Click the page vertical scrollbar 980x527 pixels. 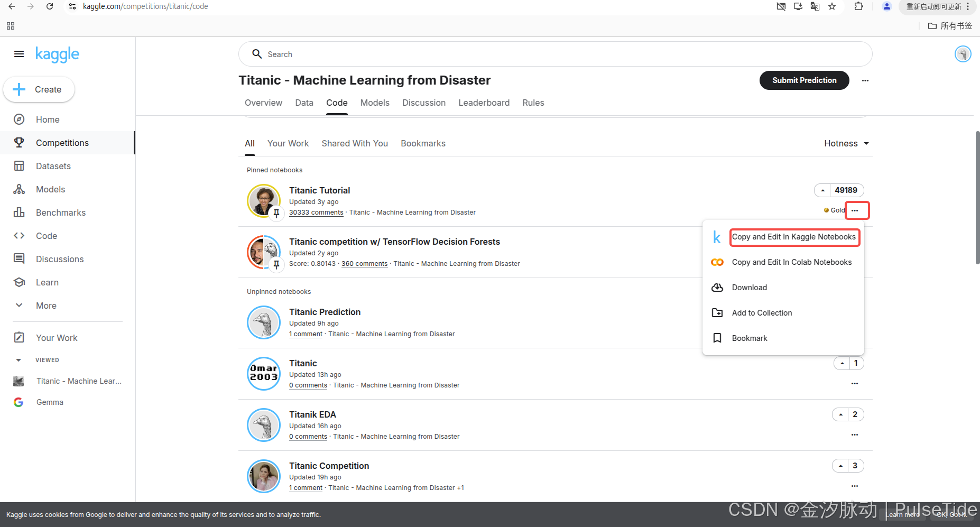[x=977, y=197]
